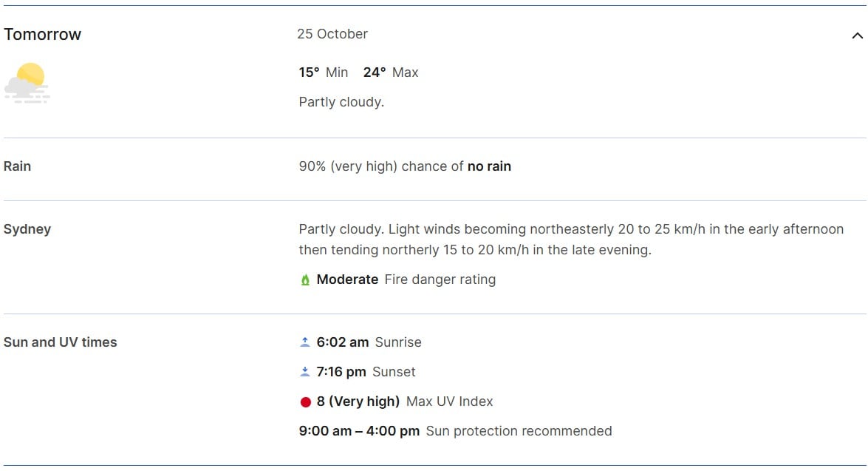This screenshot has width=868, height=471.
Task: Click the Sydney section label
Action: 27,229
